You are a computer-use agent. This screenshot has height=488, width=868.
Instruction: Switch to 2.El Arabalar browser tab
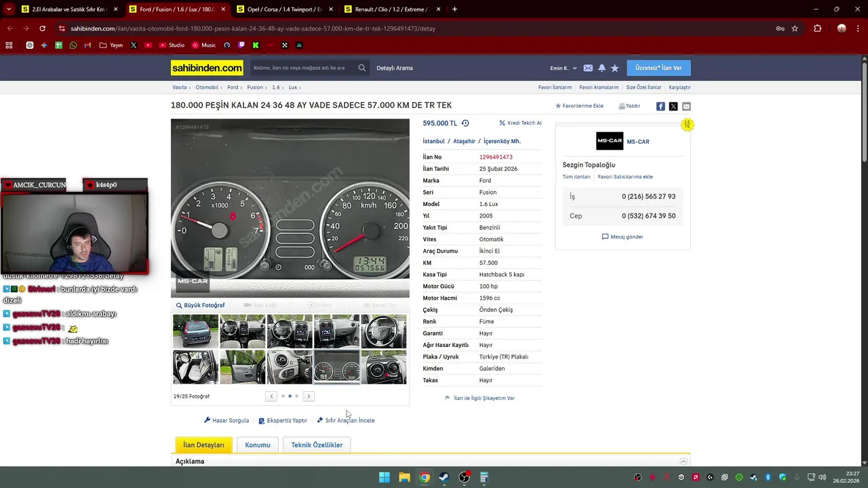click(68, 9)
